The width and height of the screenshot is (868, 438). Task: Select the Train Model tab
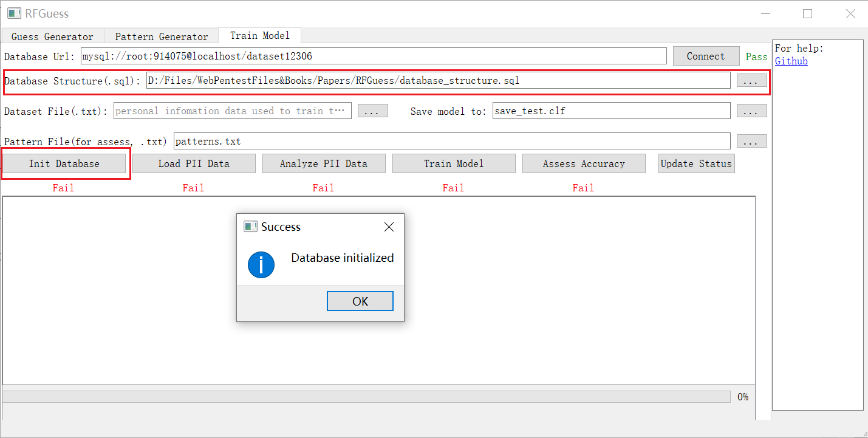pos(260,36)
